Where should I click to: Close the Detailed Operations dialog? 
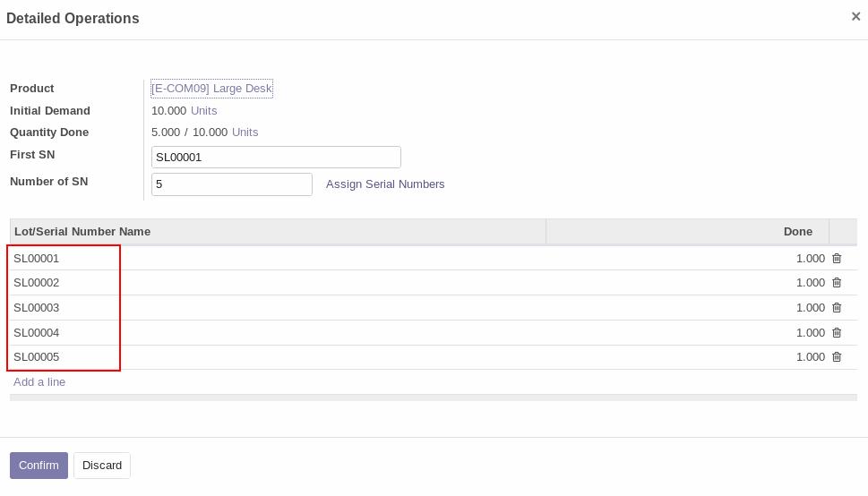click(x=855, y=17)
